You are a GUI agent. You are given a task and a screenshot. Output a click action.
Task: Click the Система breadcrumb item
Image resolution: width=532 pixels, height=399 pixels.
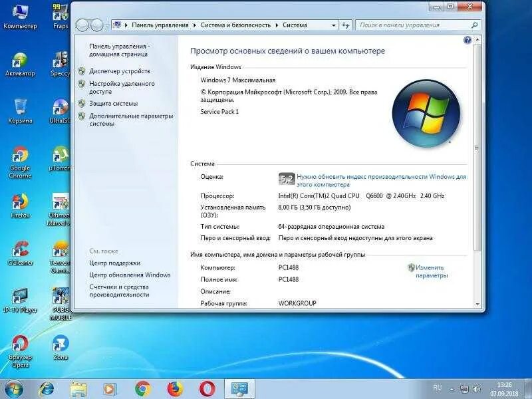(295, 25)
